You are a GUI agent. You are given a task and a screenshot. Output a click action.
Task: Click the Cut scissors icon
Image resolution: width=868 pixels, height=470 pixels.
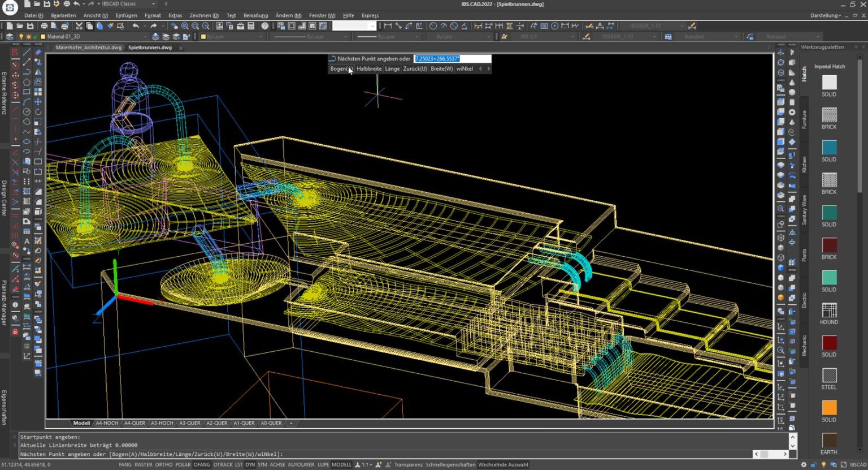click(x=79, y=26)
